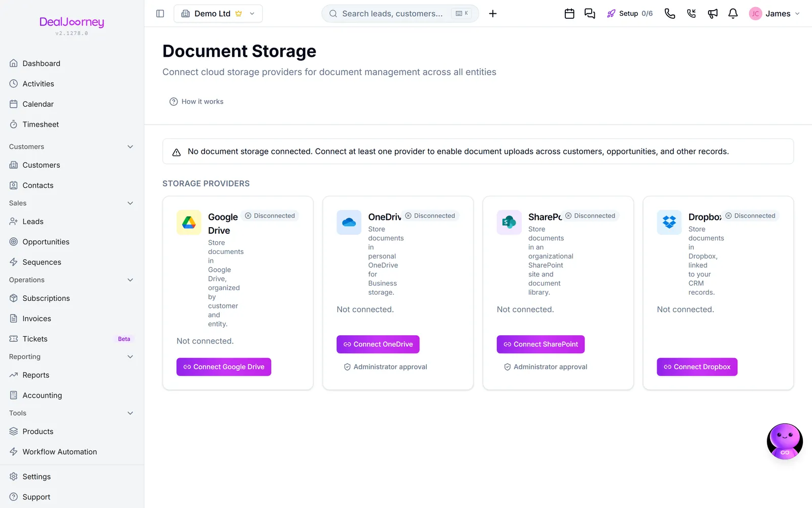The image size is (812, 508).
Task: Focus the search leads, customers field
Action: click(x=400, y=14)
